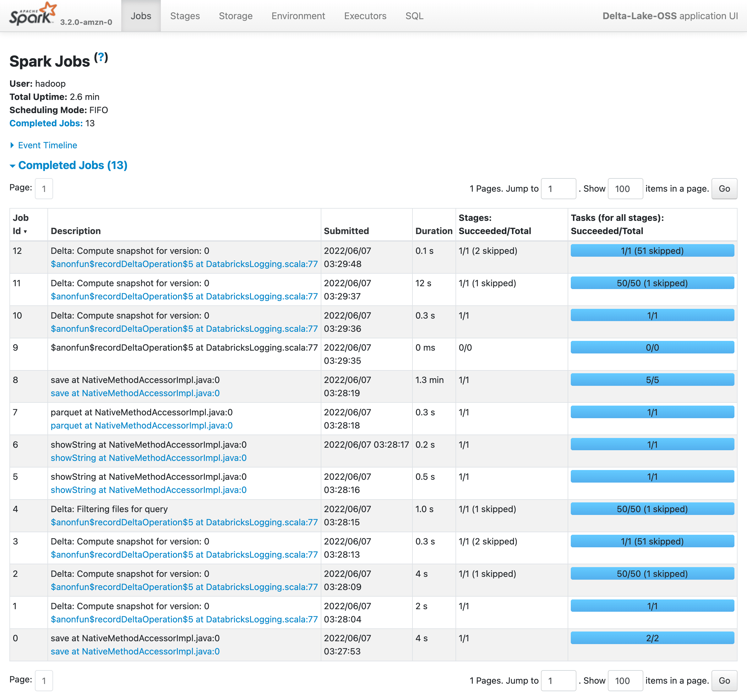Click the Completed Jobs: 13 link

(x=46, y=123)
